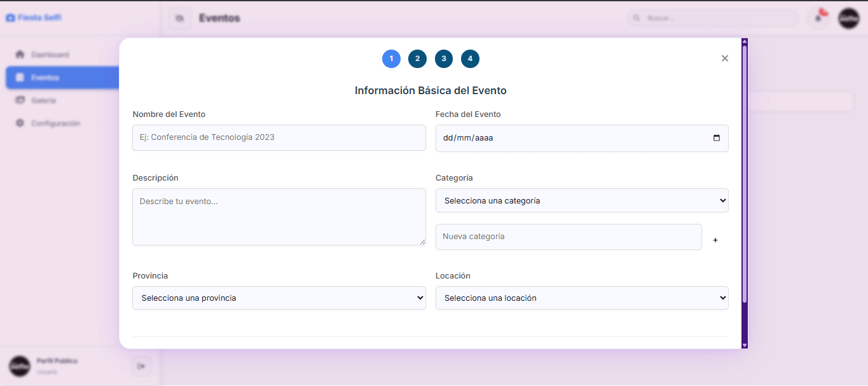Viewport: 868px width, 386px height.
Task: Collapse the sidebar using the toggle icon
Action: (x=180, y=18)
